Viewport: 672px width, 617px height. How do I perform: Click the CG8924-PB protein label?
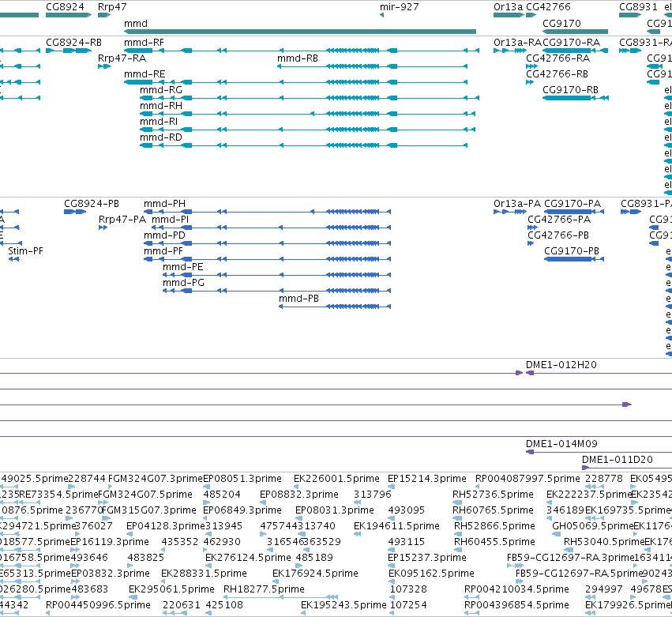(92, 204)
